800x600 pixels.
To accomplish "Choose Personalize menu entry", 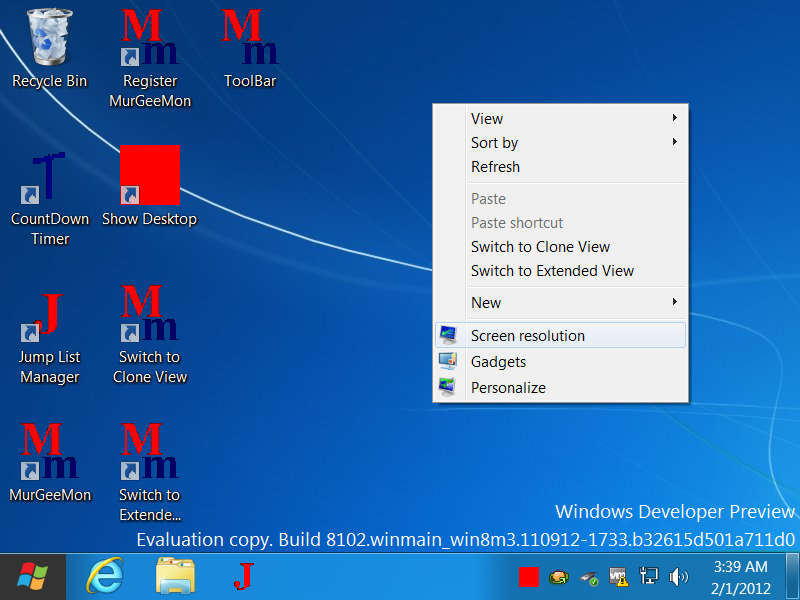I will pos(560,387).
